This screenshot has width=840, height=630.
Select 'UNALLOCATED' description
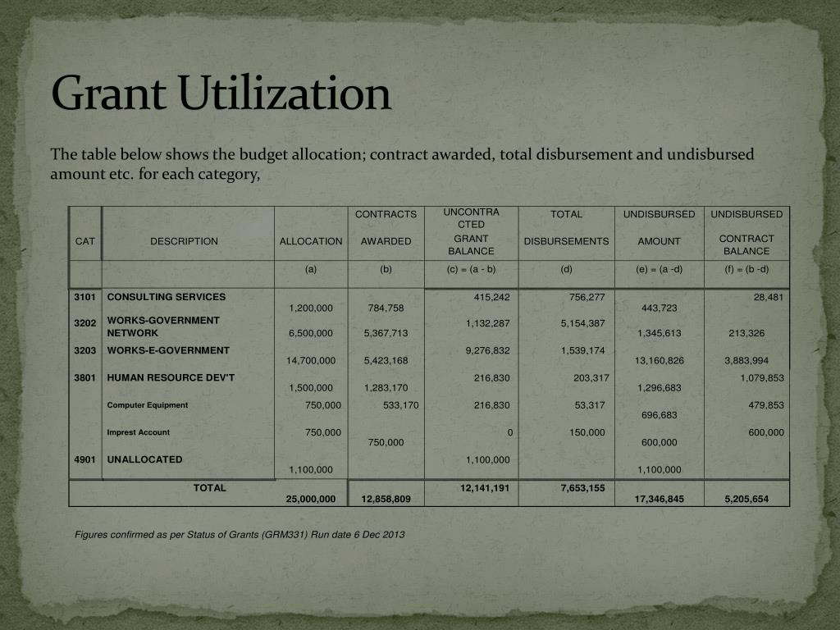(144, 459)
